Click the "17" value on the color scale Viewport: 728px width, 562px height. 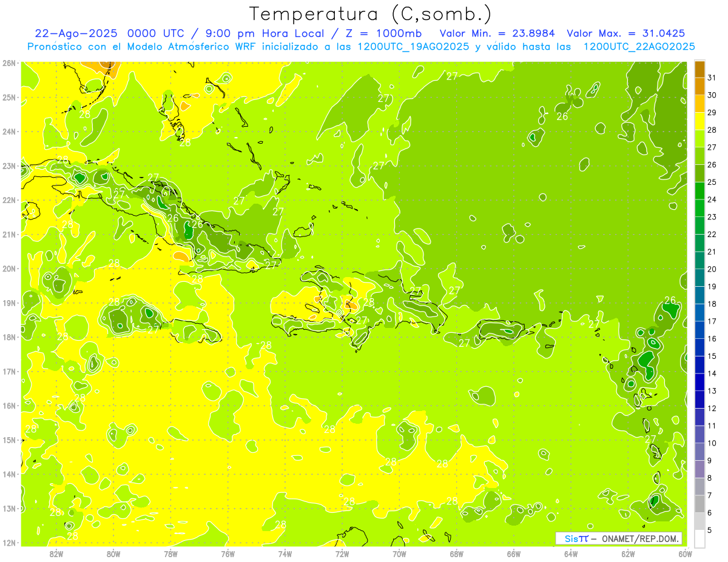(712, 321)
